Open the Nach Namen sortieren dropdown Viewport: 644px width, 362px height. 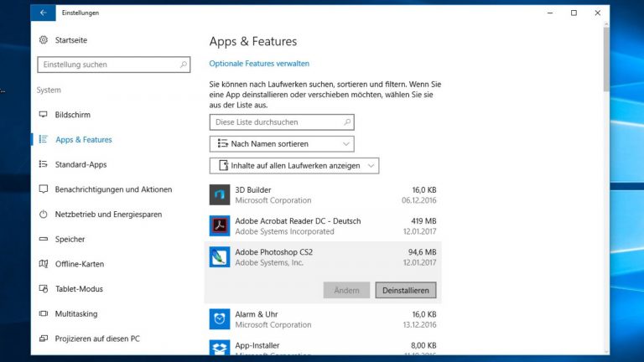[281, 144]
